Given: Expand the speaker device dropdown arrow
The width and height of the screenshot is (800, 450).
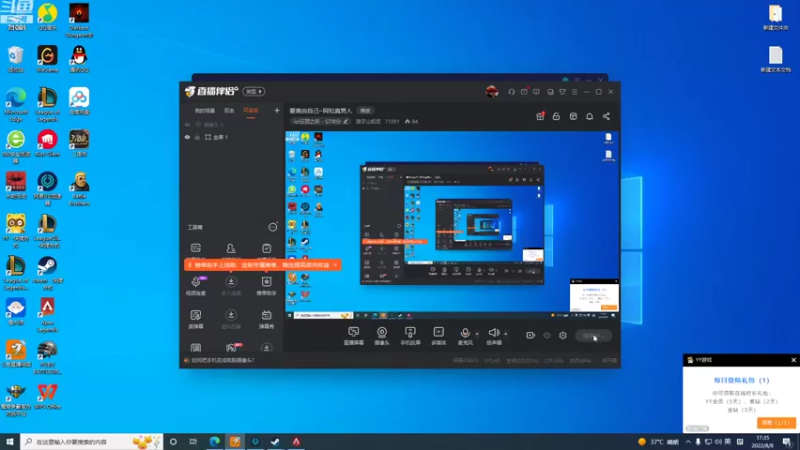Looking at the screenshot, I should pyautogui.click(x=506, y=334).
